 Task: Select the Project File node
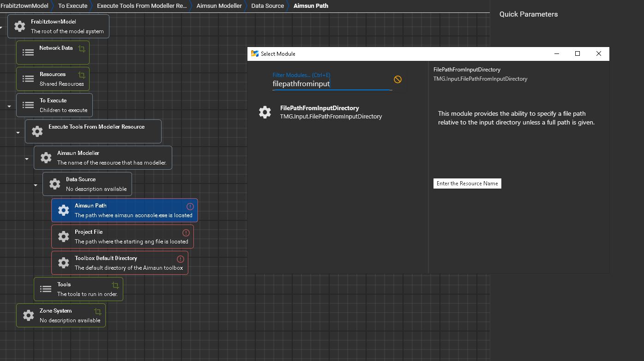pyautogui.click(x=122, y=237)
